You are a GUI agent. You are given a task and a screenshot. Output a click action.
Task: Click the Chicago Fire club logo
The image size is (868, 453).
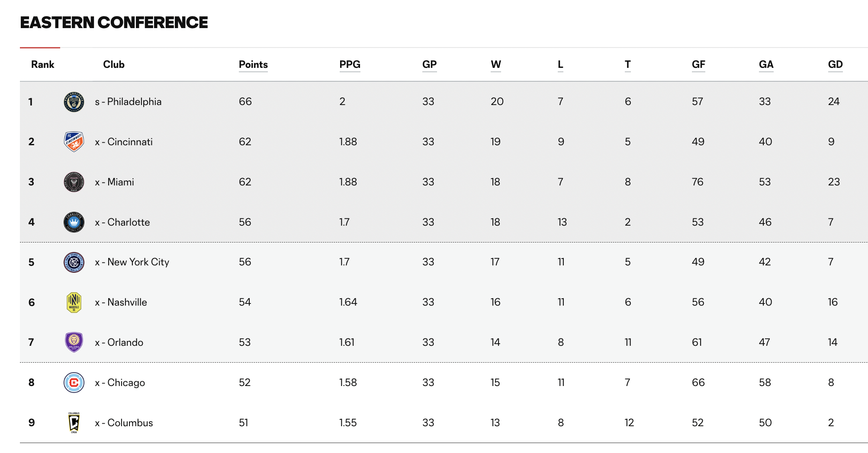74,383
